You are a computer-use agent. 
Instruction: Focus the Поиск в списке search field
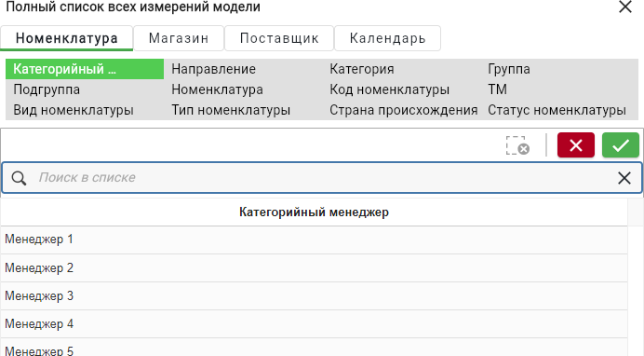pyautogui.click(x=322, y=178)
